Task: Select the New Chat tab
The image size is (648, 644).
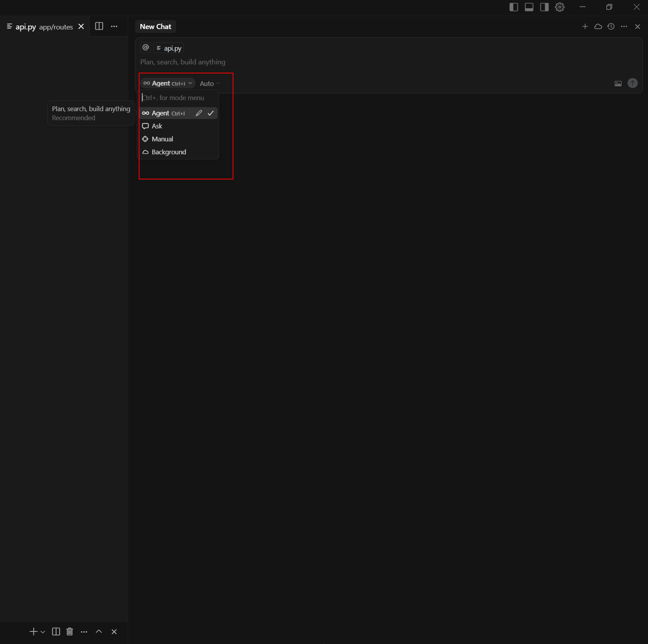Action: [156, 27]
